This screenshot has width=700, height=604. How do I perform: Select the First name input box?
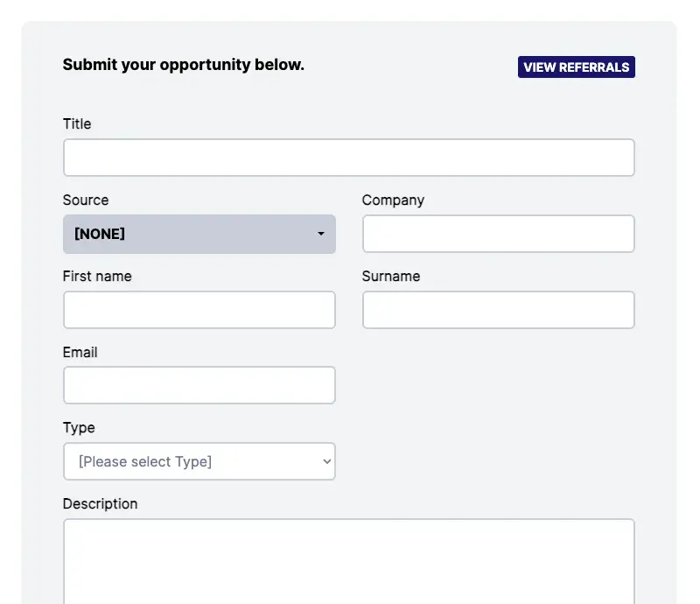coord(199,310)
